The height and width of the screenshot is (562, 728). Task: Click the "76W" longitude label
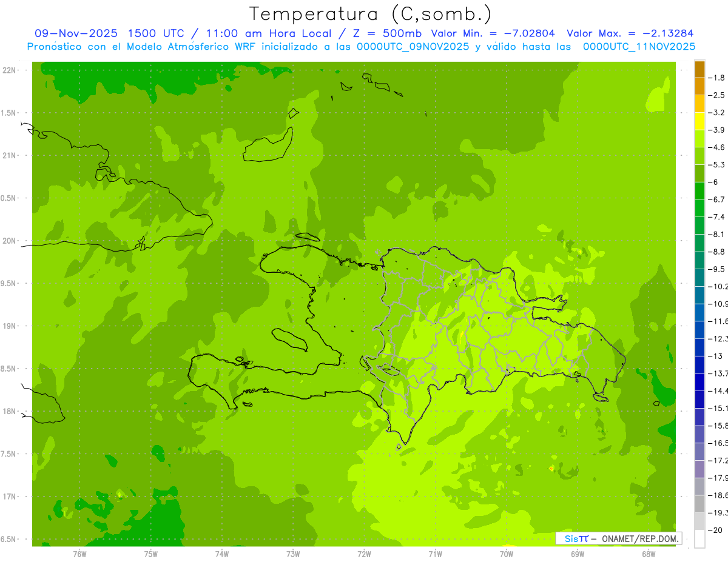coord(79,554)
